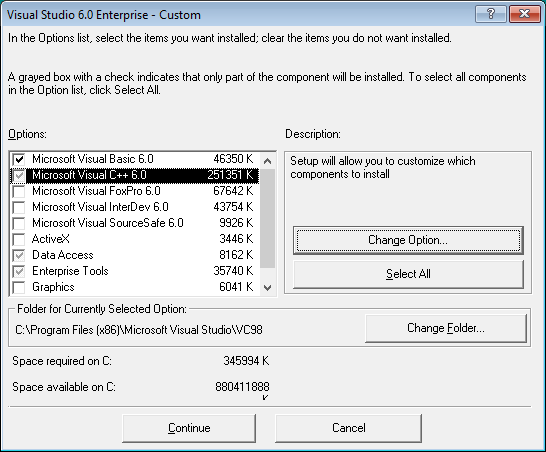The width and height of the screenshot is (546, 452).
Task: Toggle the Microsoft Visual C++ 6.0 checkbox
Action: click(x=19, y=176)
